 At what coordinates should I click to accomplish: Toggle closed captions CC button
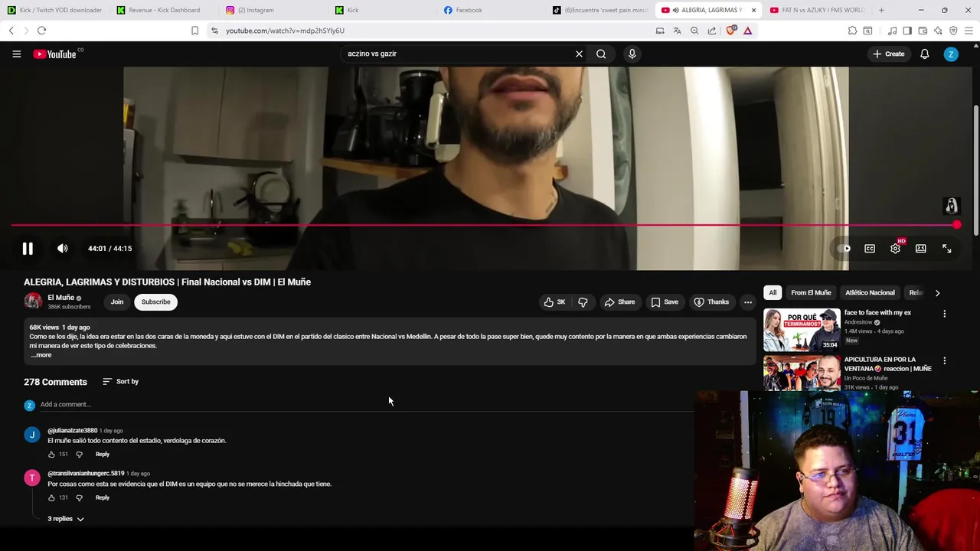point(870,249)
